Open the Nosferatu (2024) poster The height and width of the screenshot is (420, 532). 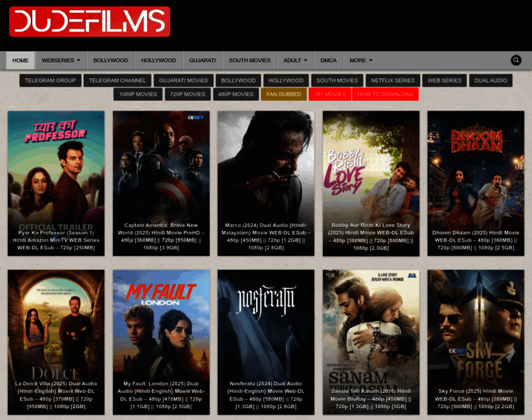(266, 342)
